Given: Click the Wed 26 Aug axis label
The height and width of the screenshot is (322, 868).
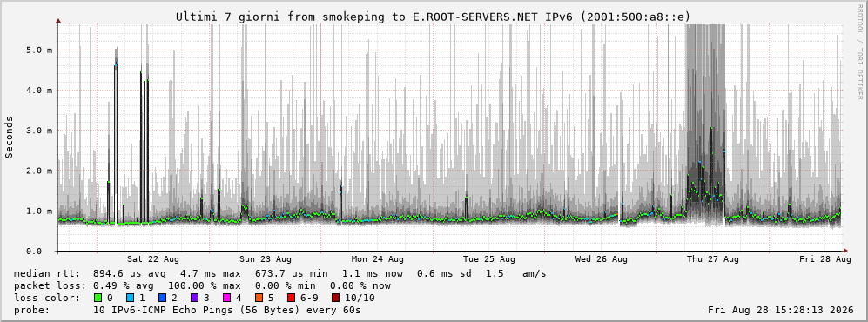Looking at the screenshot, I should (602, 259).
